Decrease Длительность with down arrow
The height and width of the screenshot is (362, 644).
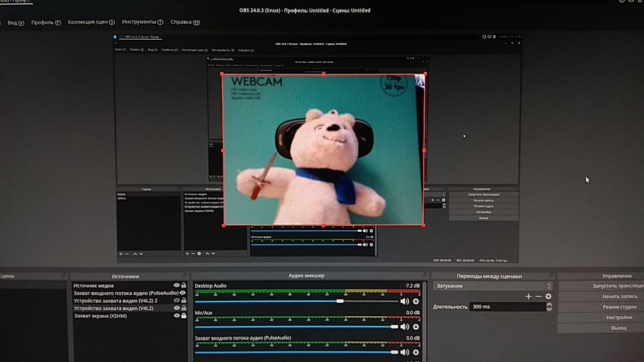coord(549,309)
